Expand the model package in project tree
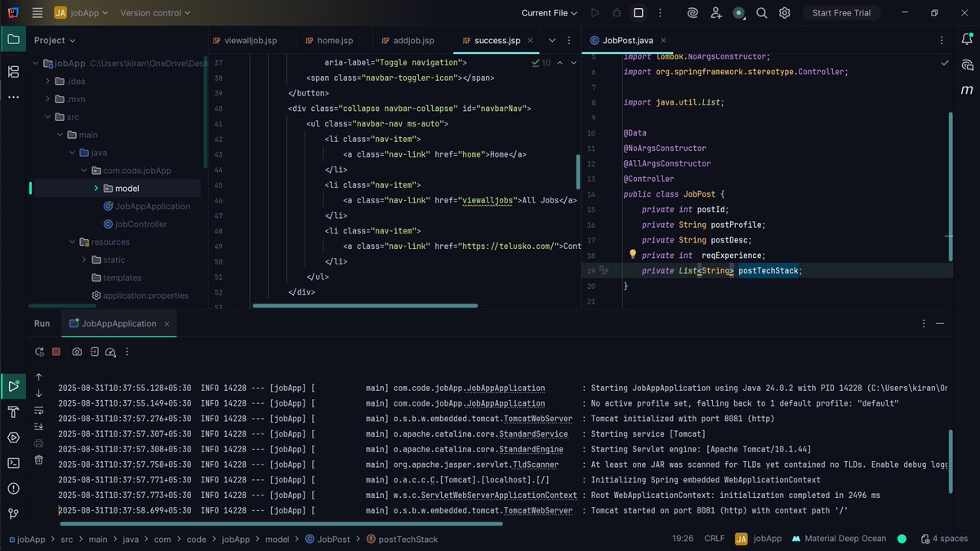Viewport: 980px width, 551px height. [x=96, y=188]
